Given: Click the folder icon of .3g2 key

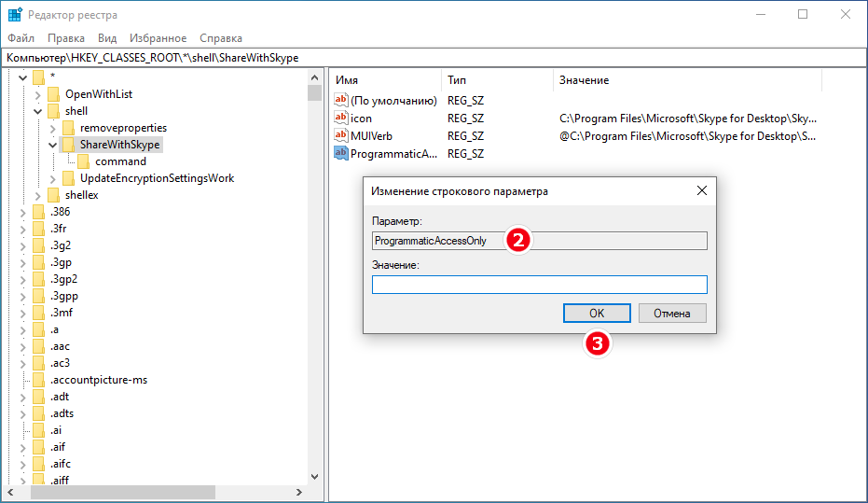Looking at the screenshot, I should [x=39, y=245].
